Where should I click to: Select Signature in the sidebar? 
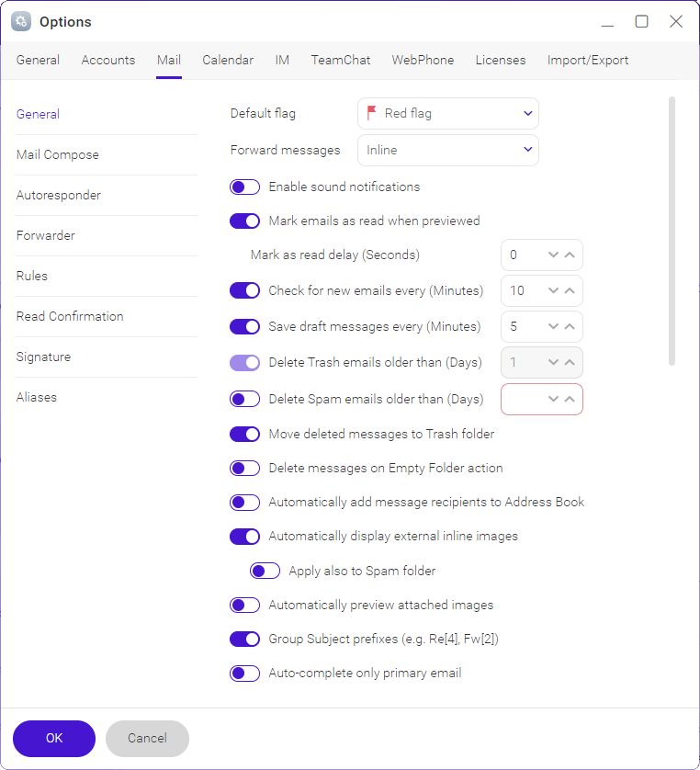(x=43, y=357)
